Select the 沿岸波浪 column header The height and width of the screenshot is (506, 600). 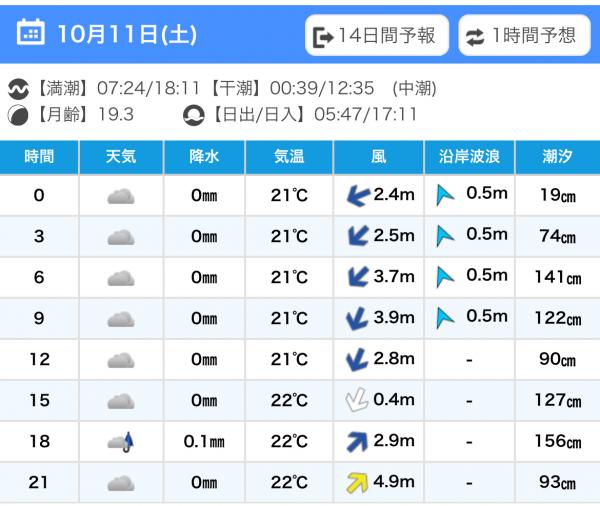pyautogui.click(x=469, y=156)
